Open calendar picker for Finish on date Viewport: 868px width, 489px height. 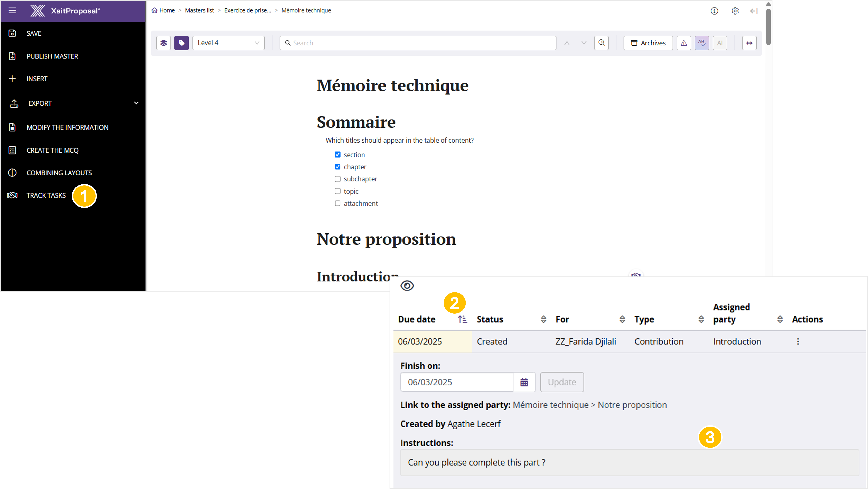[x=524, y=382]
